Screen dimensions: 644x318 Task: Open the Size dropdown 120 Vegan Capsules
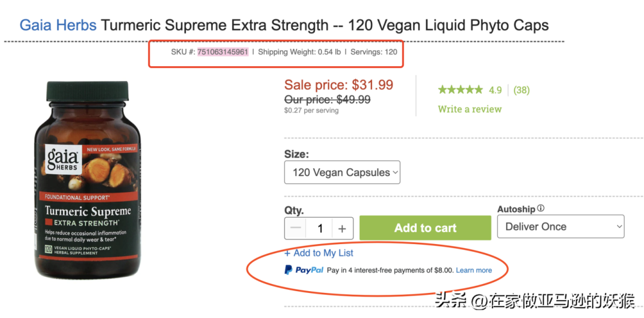[342, 172]
